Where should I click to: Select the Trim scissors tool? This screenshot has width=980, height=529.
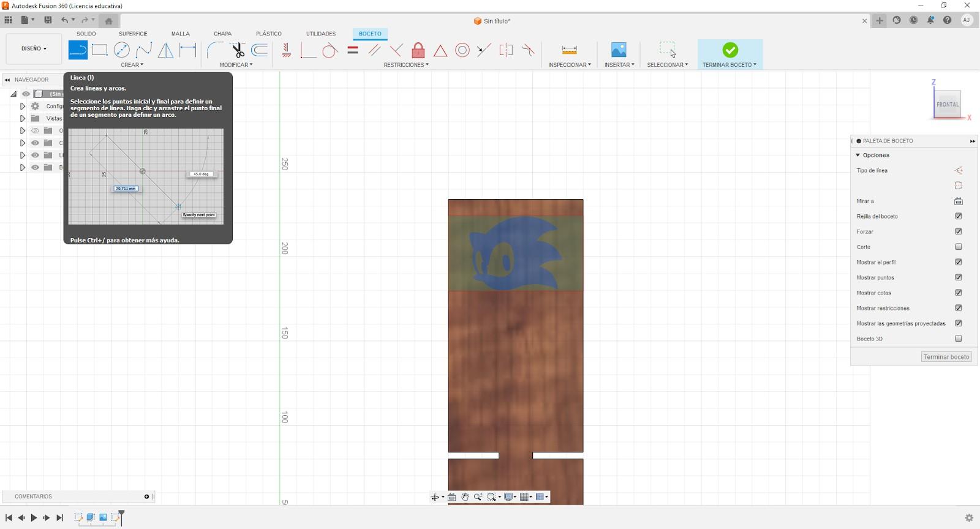coord(238,50)
